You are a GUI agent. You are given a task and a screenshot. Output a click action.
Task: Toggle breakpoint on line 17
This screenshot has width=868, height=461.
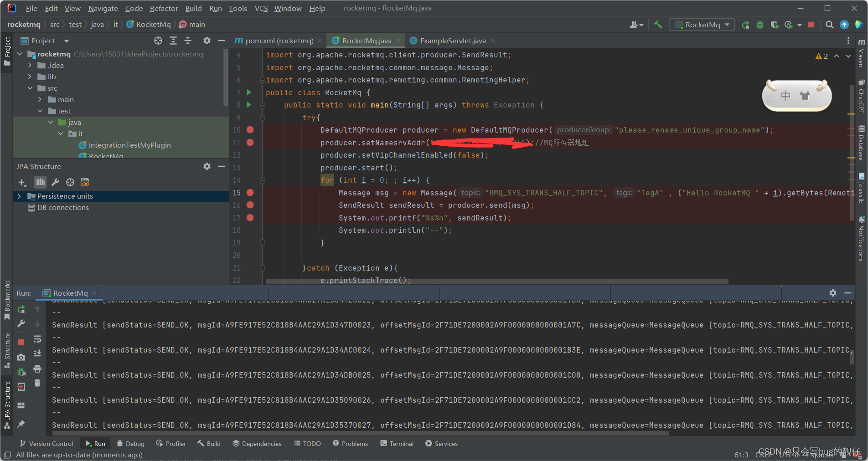coord(250,218)
